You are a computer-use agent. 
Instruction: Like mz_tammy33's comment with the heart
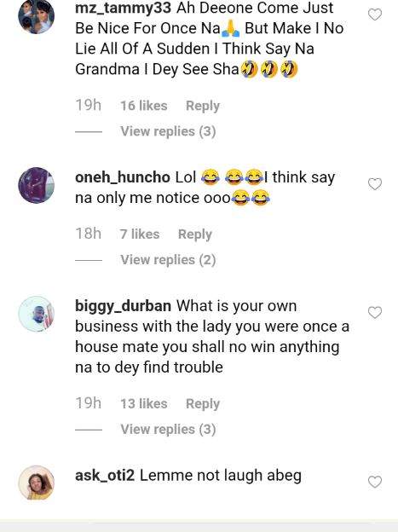tap(375, 14)
